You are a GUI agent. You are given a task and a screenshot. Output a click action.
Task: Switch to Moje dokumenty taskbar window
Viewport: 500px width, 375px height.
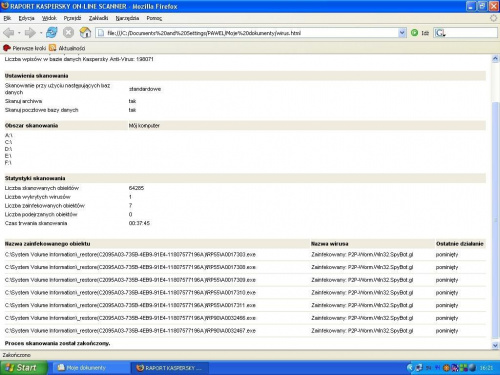[91, 368]
